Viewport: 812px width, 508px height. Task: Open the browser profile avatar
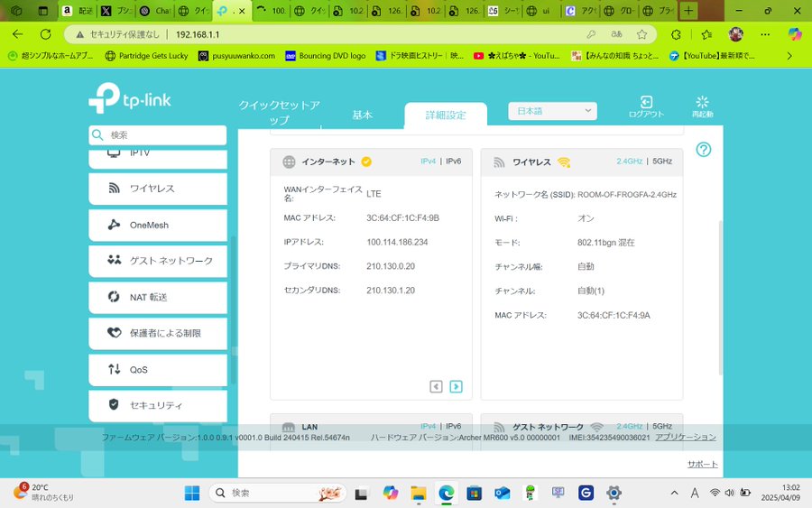[x=736, y=34]
